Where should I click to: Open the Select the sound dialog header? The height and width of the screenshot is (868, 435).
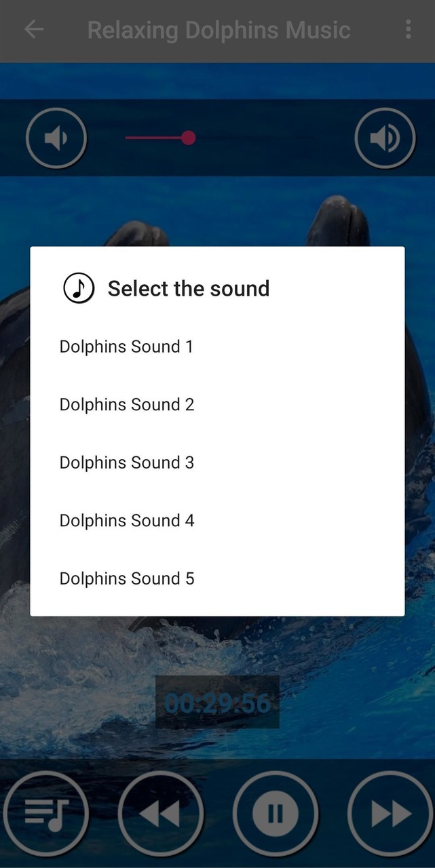(187, 288)
